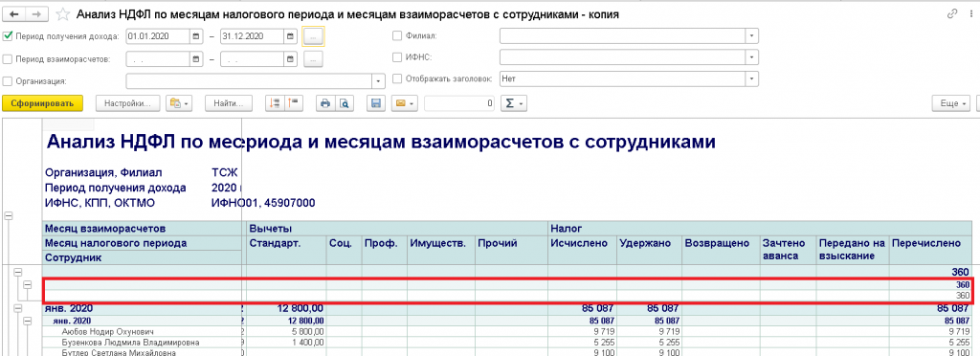
Task: Print the report with printer icon
Action: [325, 103]
